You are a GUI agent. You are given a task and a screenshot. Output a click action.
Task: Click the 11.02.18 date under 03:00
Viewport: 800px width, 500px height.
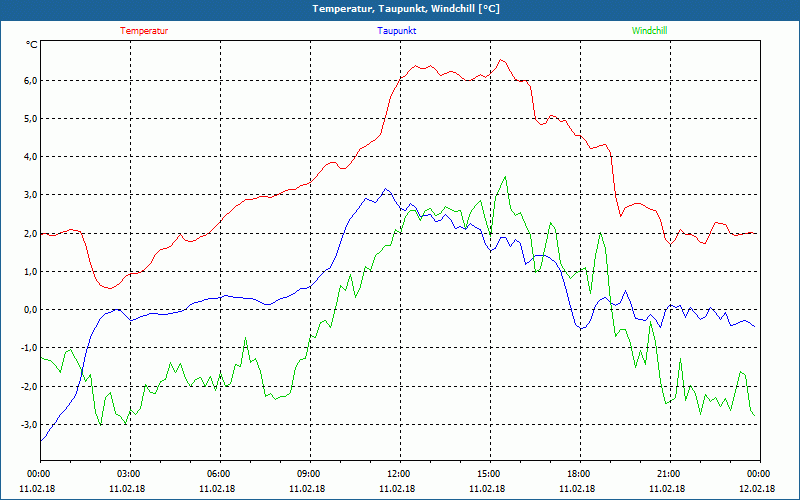click(x=127, y=489)
